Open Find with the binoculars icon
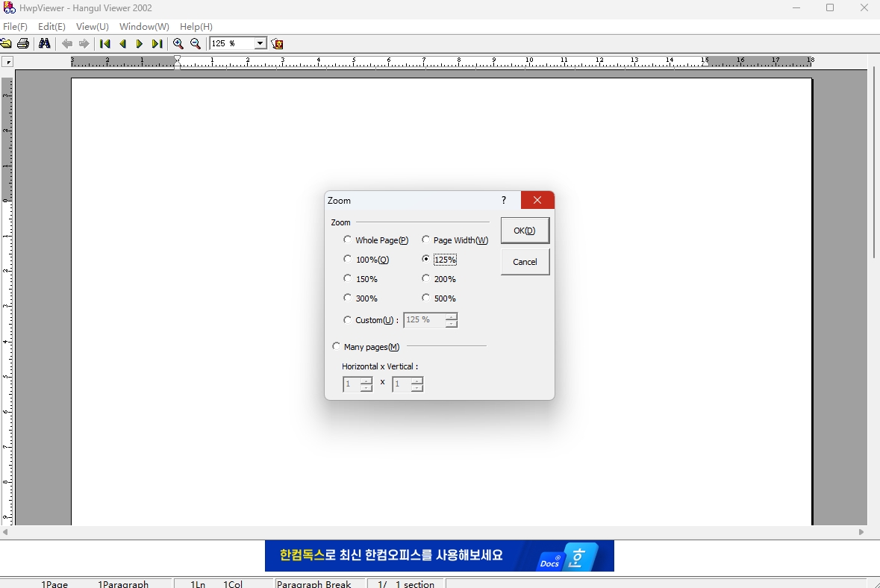880x588 pixels. (44, 44)
